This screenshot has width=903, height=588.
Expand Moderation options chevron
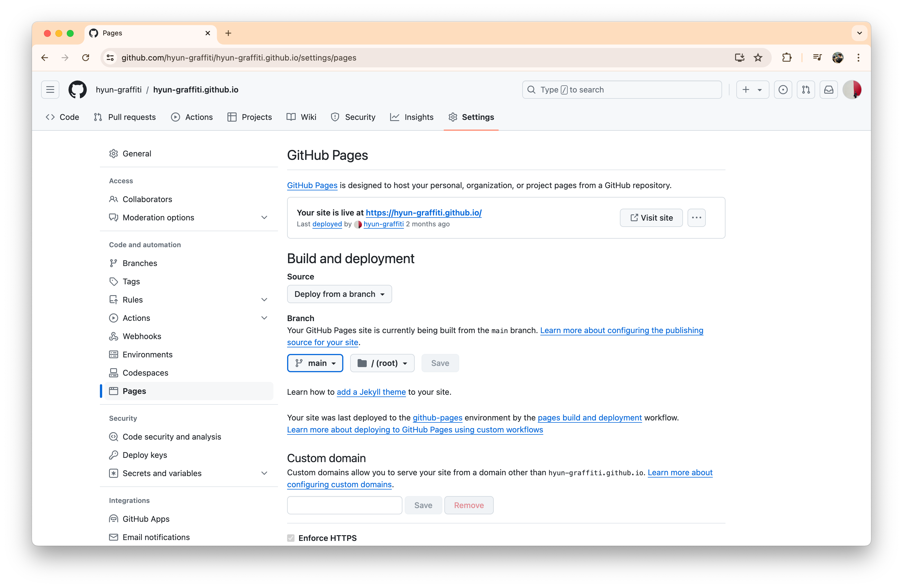pyautogui.click(x=264, y=218)
